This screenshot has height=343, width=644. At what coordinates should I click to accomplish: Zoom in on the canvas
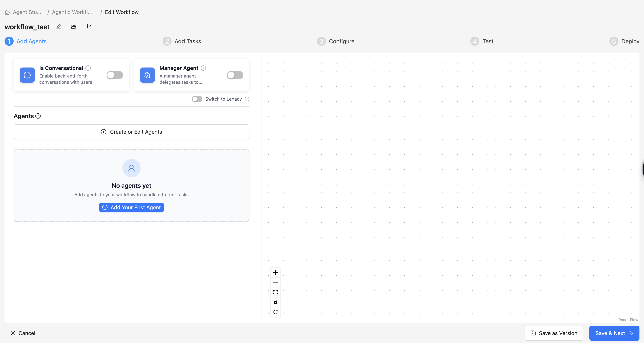pos(275,272)
